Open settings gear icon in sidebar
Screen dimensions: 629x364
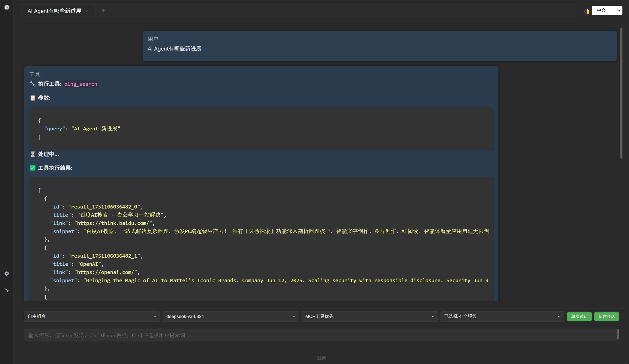tap(7, 274)
